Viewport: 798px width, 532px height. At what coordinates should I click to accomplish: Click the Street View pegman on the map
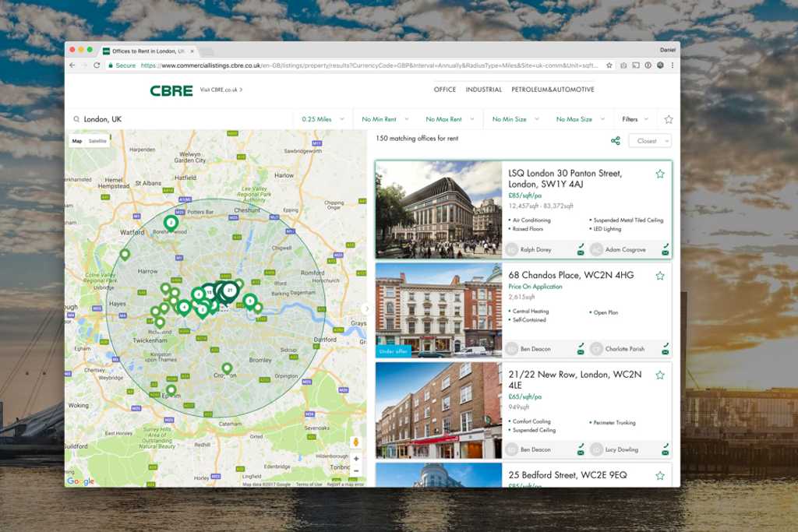(355, 442)
